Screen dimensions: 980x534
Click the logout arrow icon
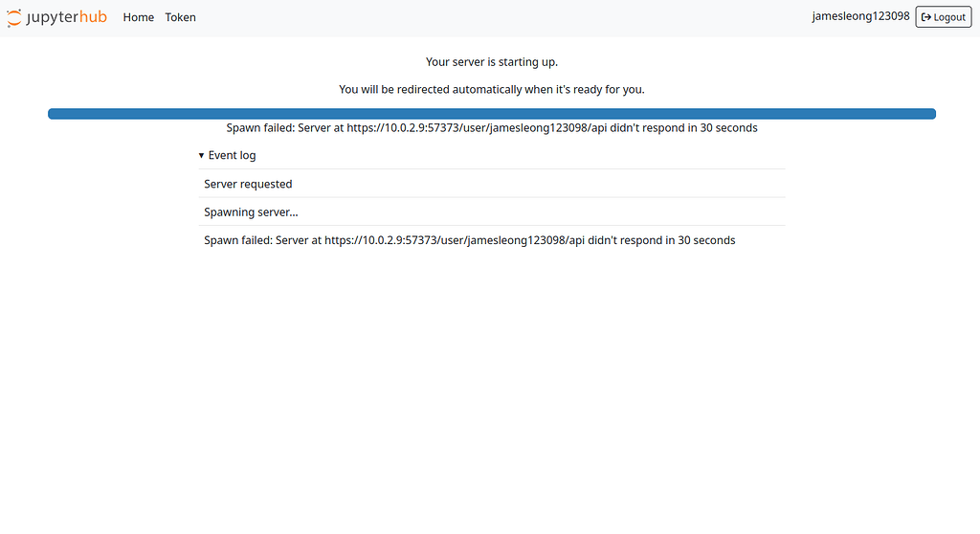point(926,17)
